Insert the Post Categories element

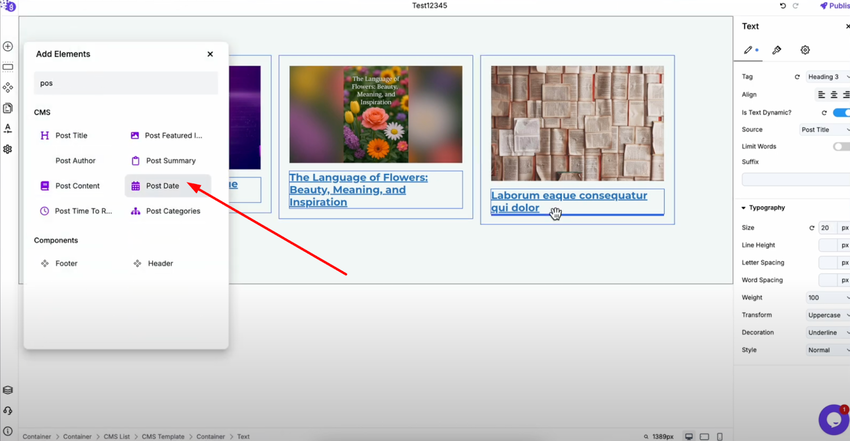coord(172,211)
